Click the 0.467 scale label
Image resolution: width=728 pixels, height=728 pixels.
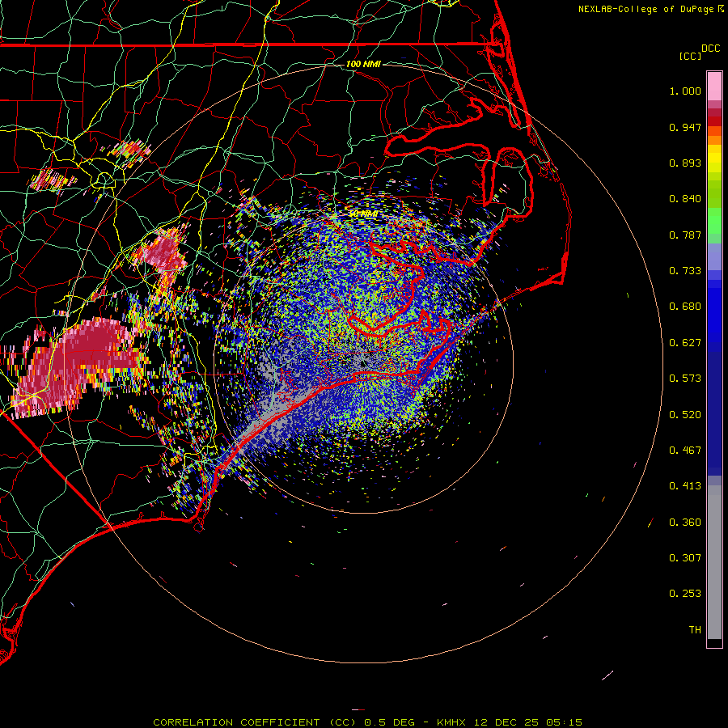tap(685, 451)
